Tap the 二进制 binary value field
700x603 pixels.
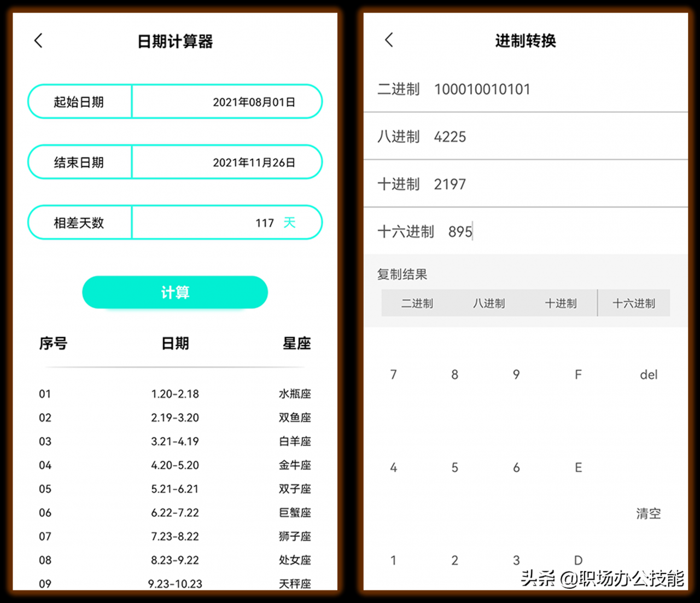click(x=482, y=89)
